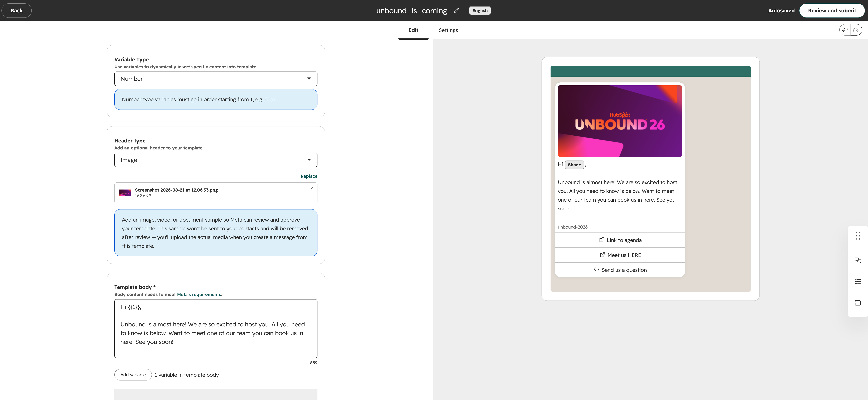
Task: Click the template name unbound_is_coming
Action: click(x=411, y=10)
